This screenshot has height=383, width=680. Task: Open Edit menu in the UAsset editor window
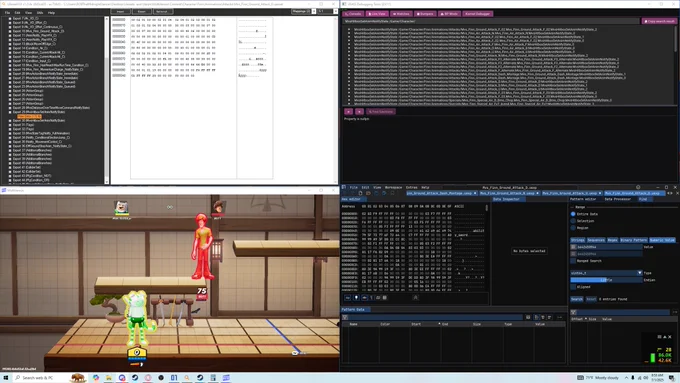pos(17,13)
